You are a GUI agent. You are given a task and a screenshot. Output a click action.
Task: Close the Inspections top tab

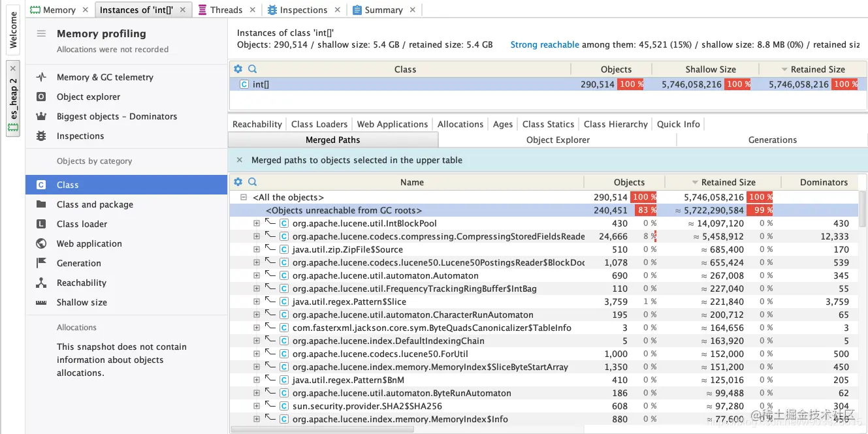tap(337, 10)
